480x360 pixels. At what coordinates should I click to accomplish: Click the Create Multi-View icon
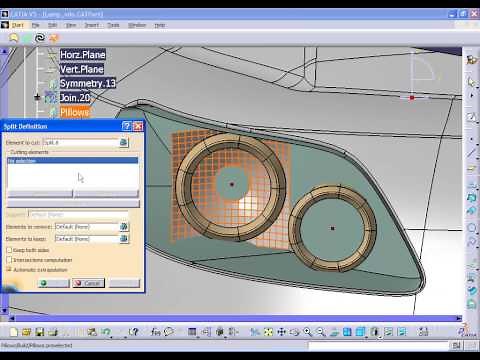click(x=347, y=332)
